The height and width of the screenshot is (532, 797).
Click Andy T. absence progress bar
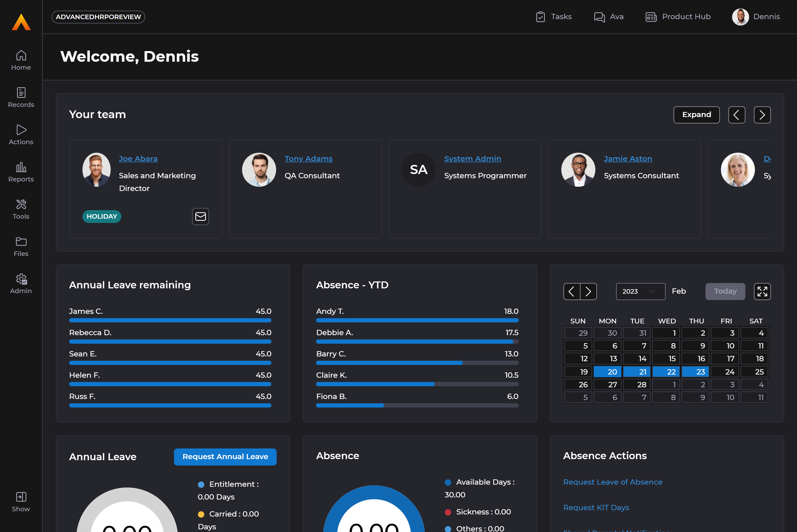(417, 320)
